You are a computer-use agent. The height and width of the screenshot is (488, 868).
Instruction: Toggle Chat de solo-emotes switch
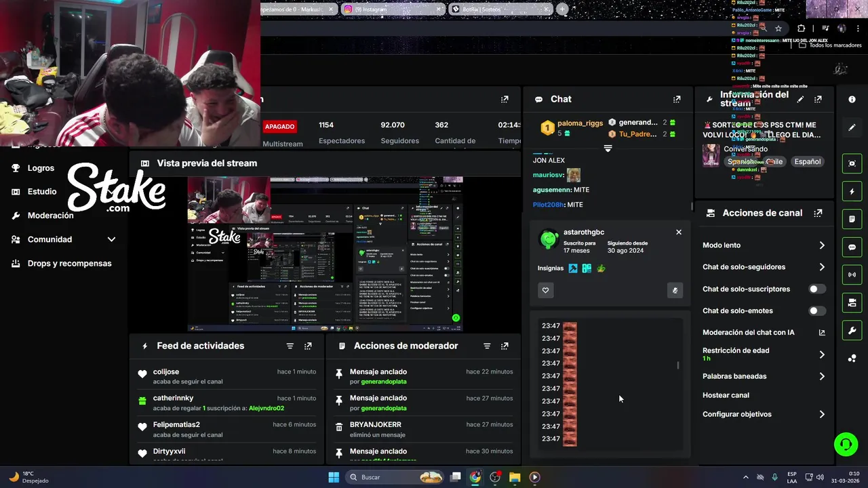point(817,310)
